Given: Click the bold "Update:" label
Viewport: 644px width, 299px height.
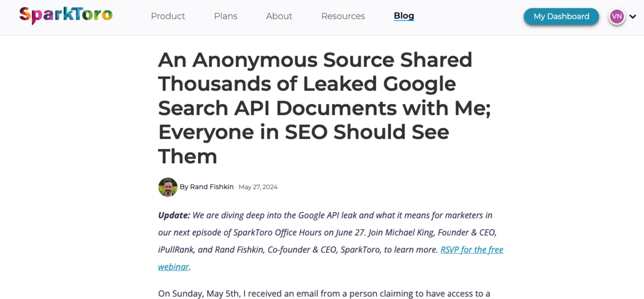Looking at the screenshot, I should [x=174, y=215].
